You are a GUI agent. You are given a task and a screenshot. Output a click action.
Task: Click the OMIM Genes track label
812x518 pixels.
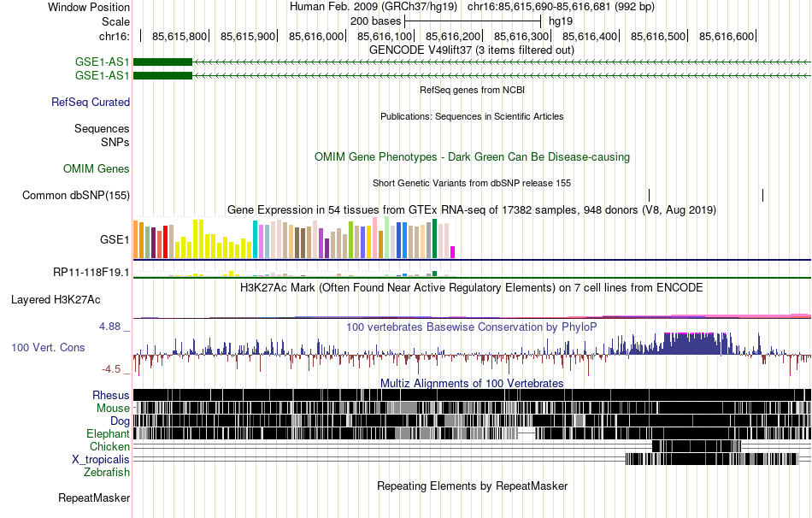click(97, 169)
